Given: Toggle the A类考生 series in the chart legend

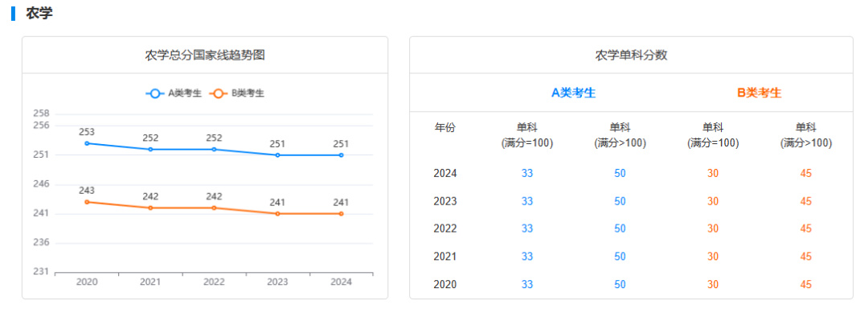Looking at the screenshot, I should (x=174, y=93).
